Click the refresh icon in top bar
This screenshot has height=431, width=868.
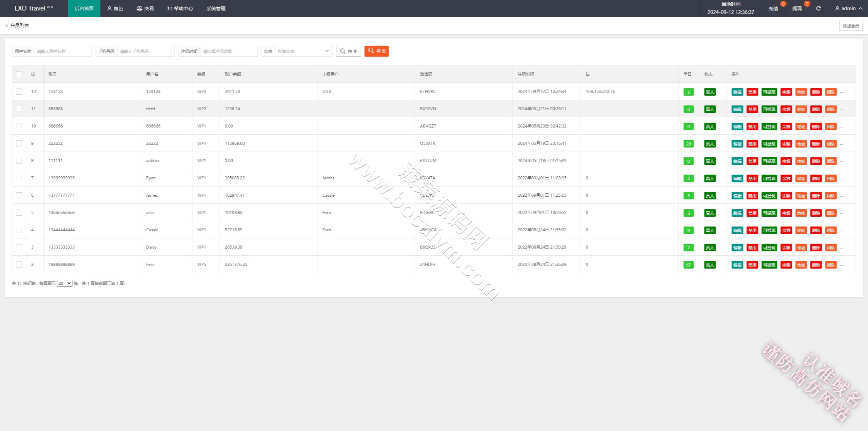(818, 8)
